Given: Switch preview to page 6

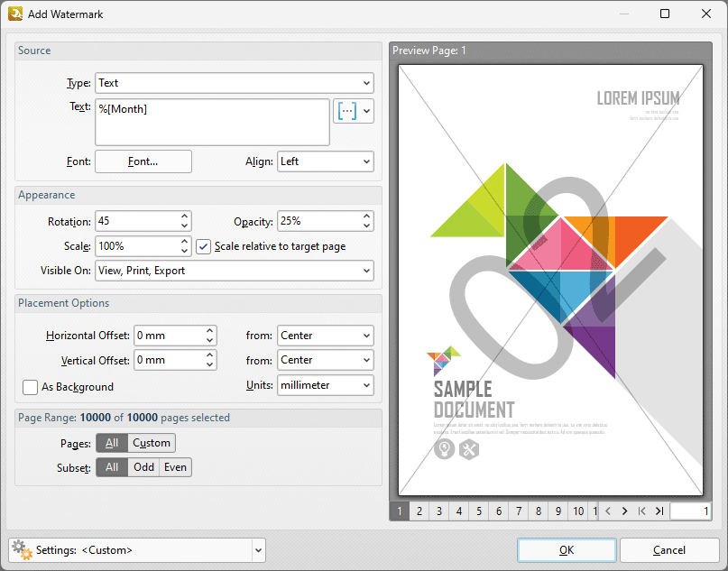Looking at the screenshot, I should [499, 511].
